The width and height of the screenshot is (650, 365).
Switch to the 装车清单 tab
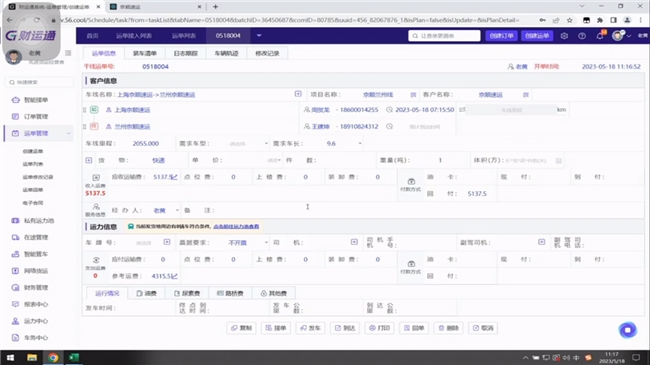(x=145, y=54)
